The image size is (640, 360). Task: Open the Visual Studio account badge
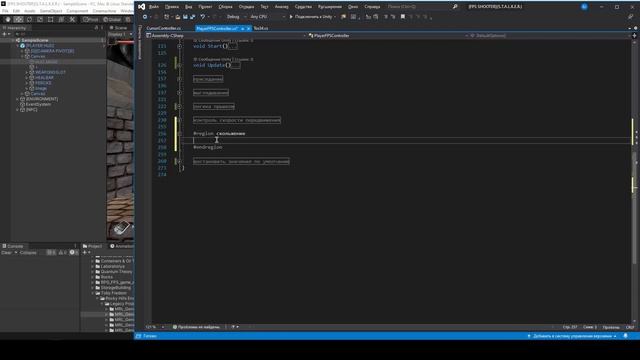(x=584, y=7)
